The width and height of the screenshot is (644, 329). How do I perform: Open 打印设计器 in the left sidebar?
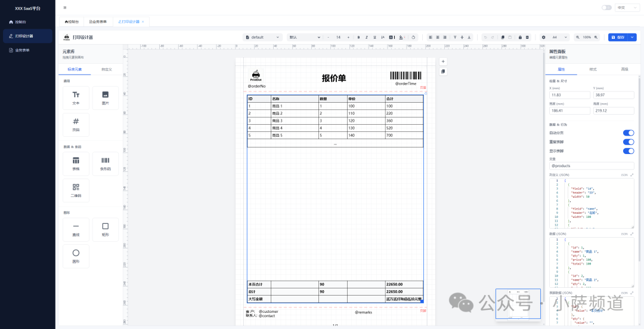(27, 36)
